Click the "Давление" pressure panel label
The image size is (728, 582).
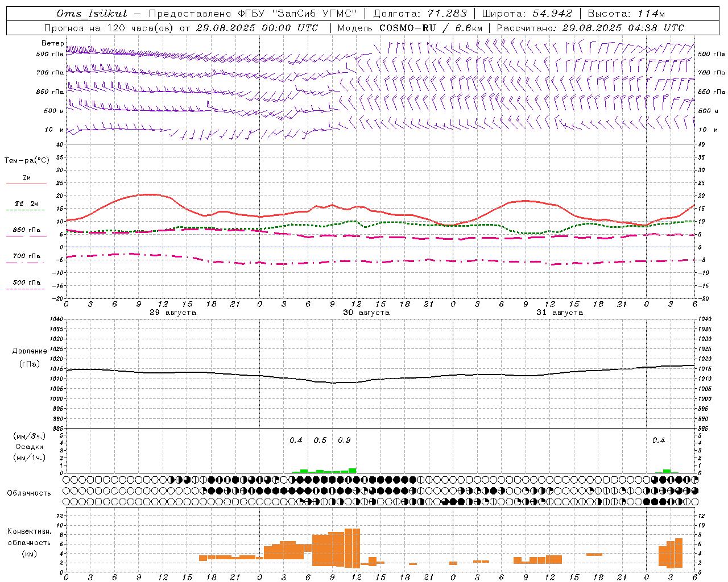pyautogui.click(x=30, y=351)
